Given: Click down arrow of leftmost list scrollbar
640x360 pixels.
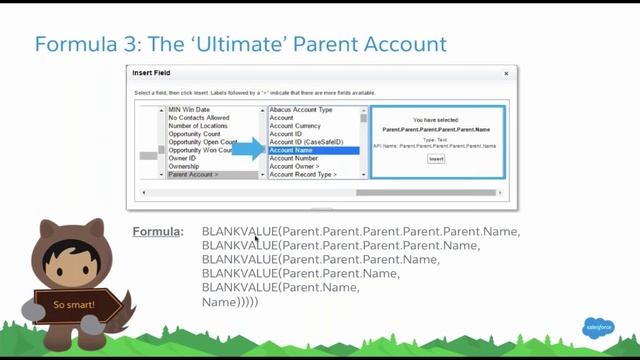Looking at the screenshot, I should [161, 175].
